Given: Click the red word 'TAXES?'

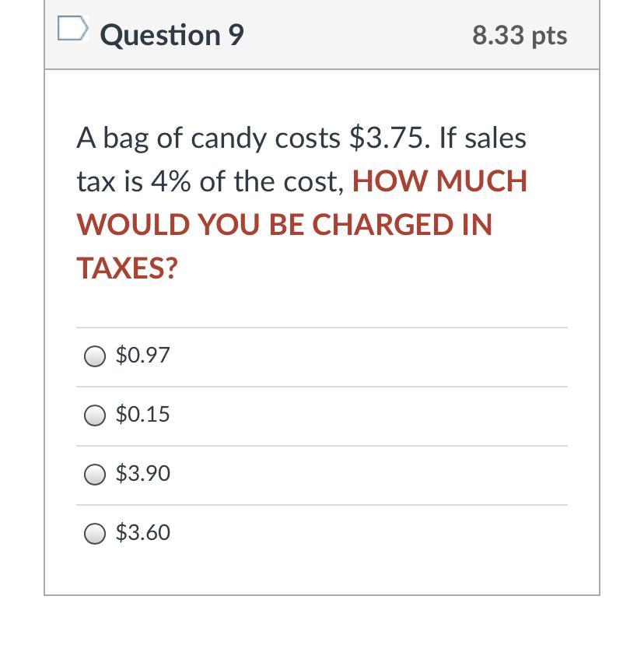Looking at the screenshot, I should pyautogui.click(x=127, y=268).
